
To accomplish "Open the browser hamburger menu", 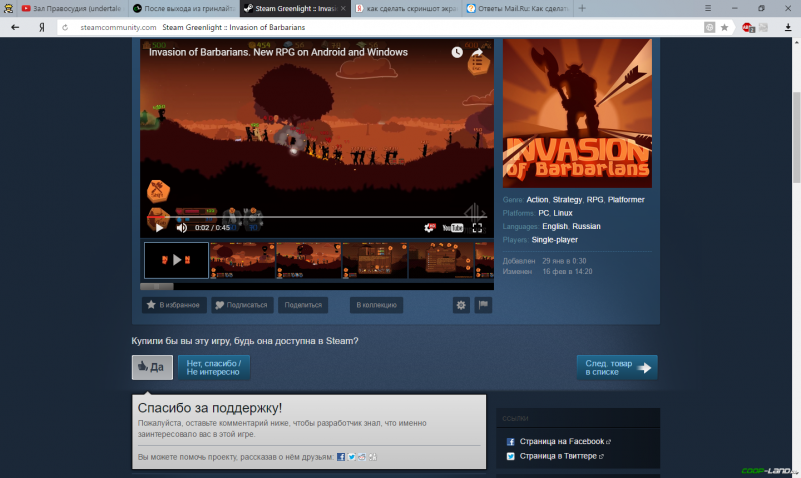I will [x=708, y=8].
